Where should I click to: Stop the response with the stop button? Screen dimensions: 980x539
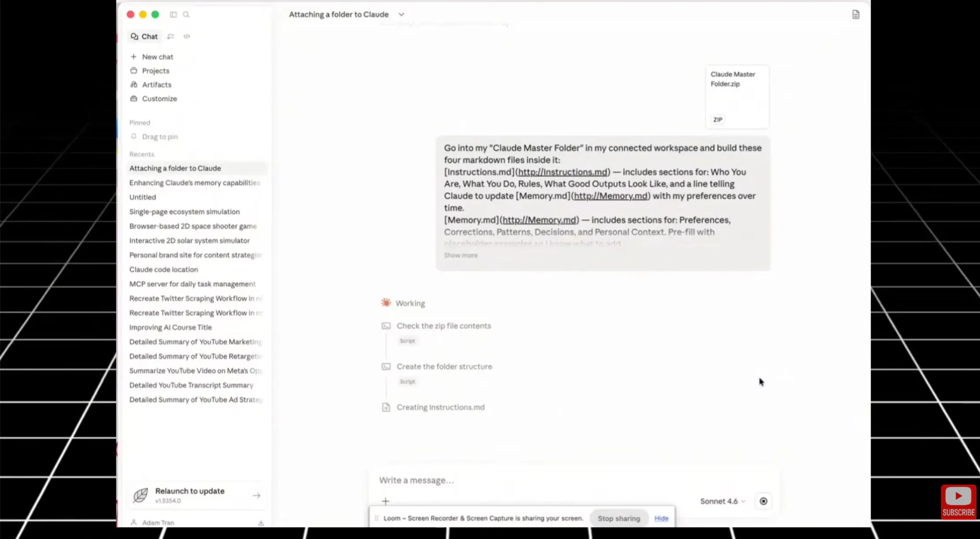tap(763, 502)
